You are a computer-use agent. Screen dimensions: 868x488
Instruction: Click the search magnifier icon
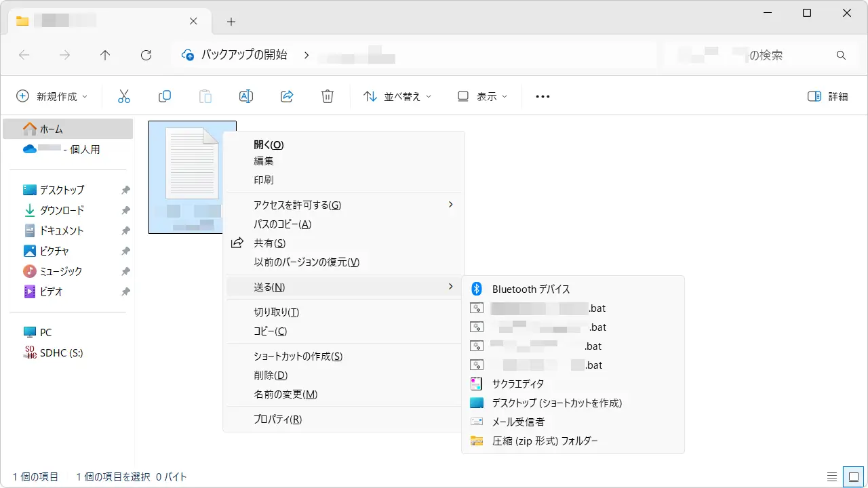click(841, 56)
